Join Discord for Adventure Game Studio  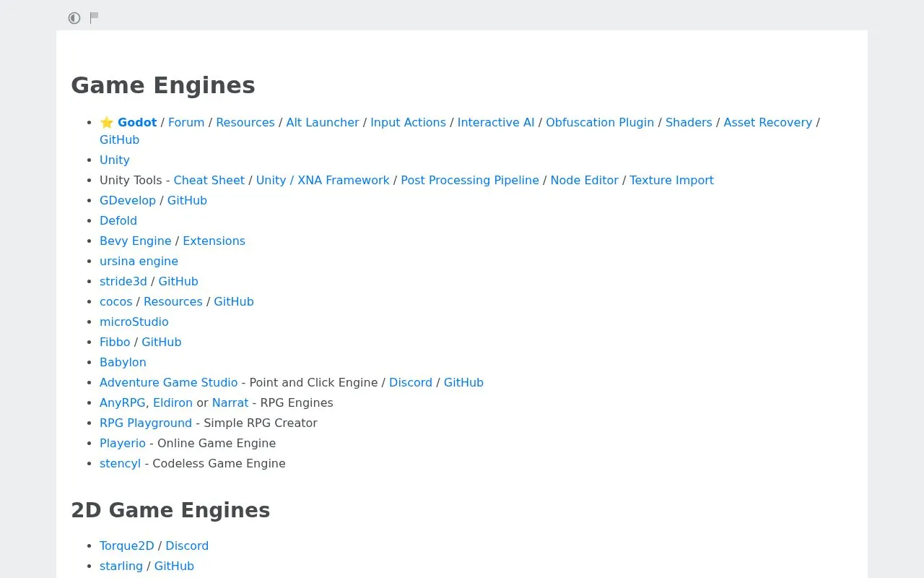coord(411,382)
